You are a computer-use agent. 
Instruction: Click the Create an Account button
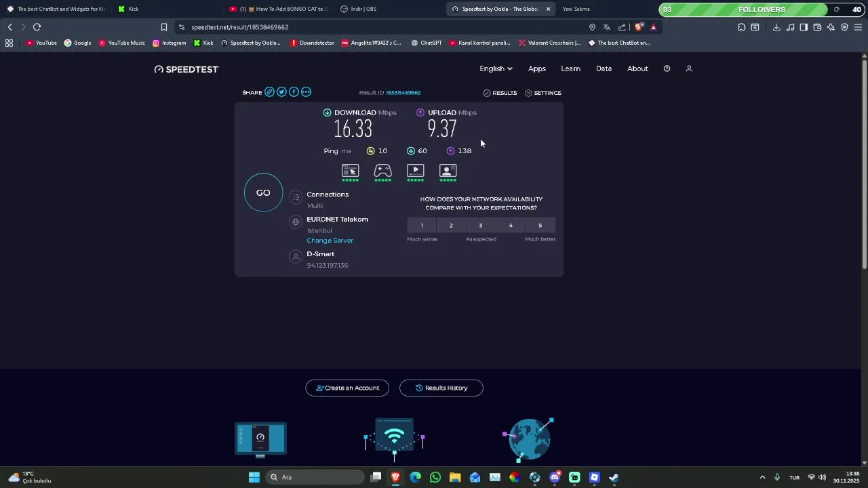347,388
